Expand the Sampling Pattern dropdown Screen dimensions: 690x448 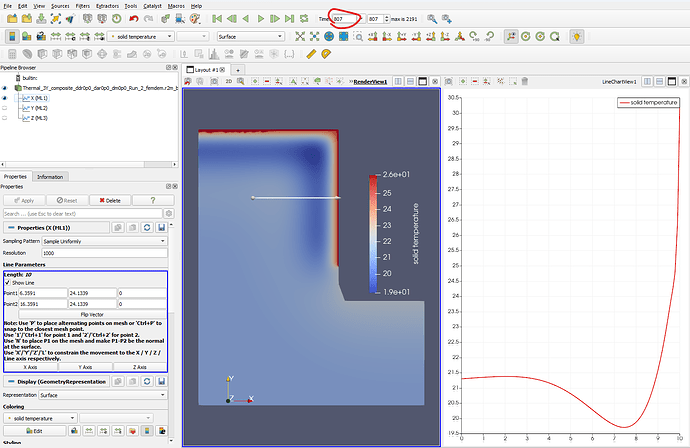(x=105, y=241)
